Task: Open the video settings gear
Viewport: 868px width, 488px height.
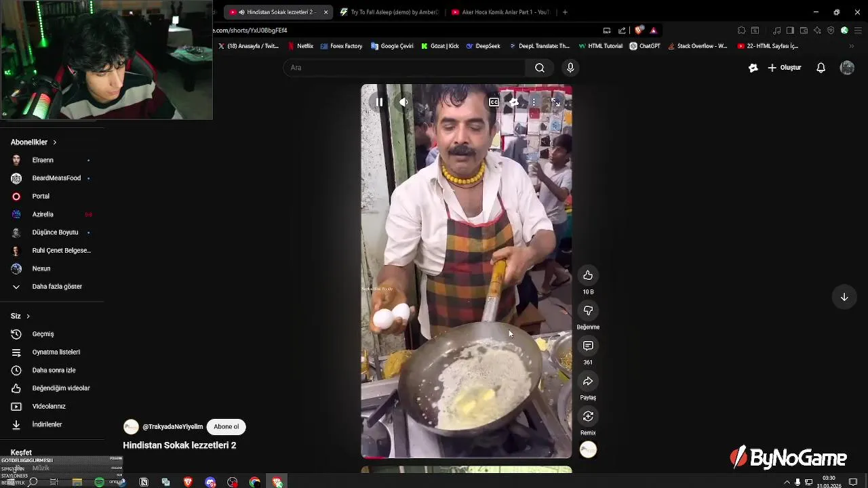Action: 514,102
